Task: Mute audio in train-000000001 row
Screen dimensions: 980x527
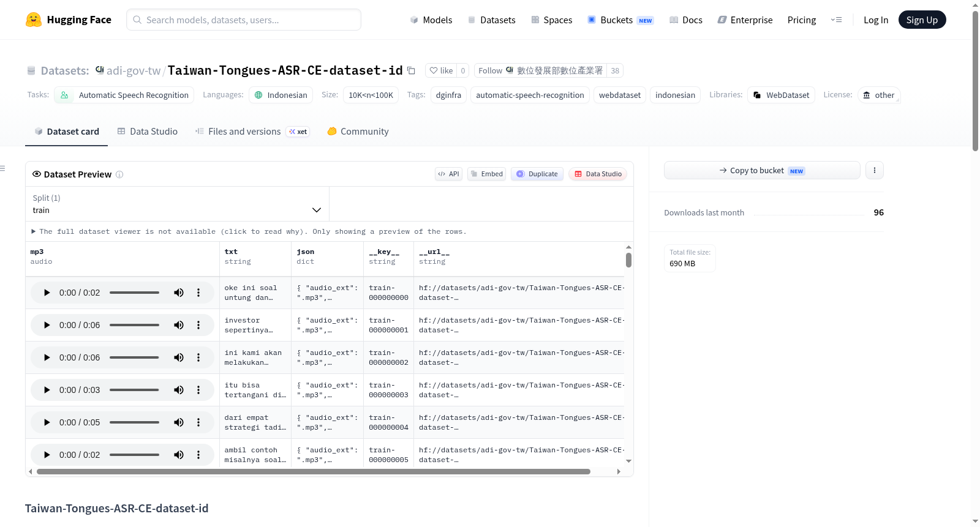Action: pos(179,325)
